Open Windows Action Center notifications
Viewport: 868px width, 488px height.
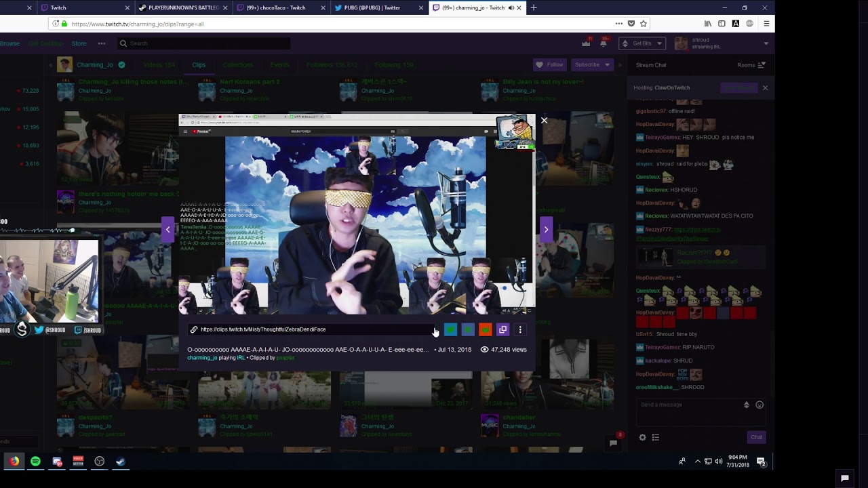(x=761, y=462)
